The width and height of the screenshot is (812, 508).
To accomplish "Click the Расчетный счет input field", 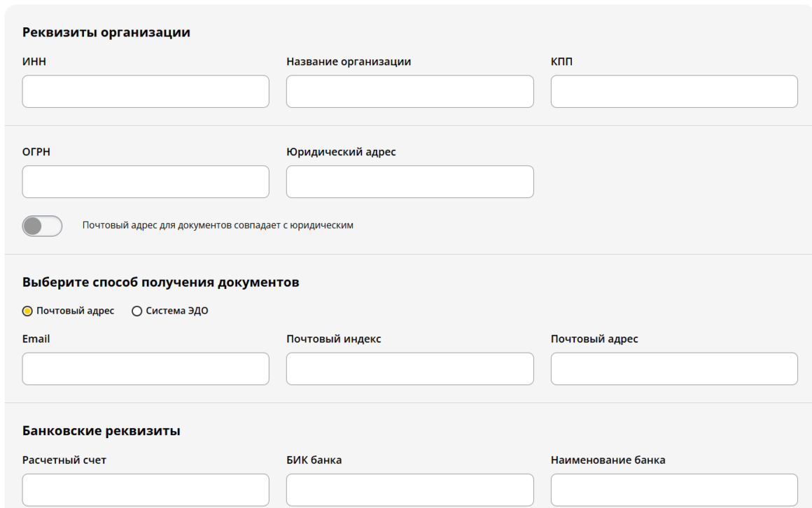I will point(146,490).
